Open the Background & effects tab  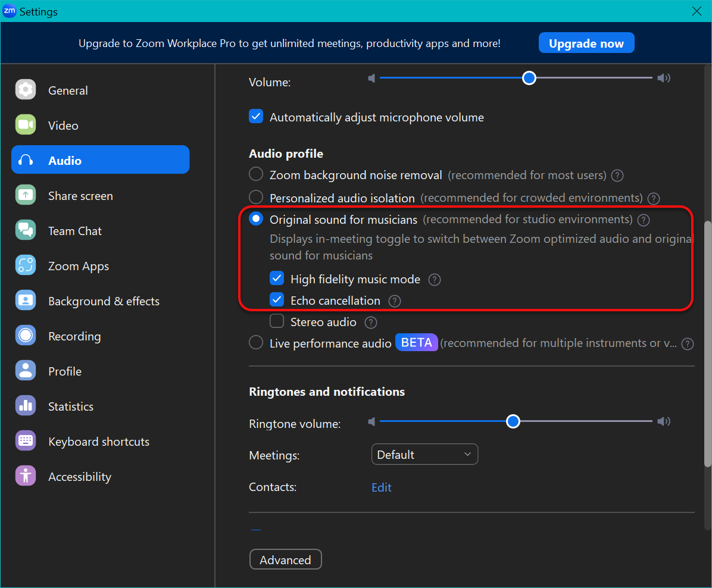click(x=103, y=301)
